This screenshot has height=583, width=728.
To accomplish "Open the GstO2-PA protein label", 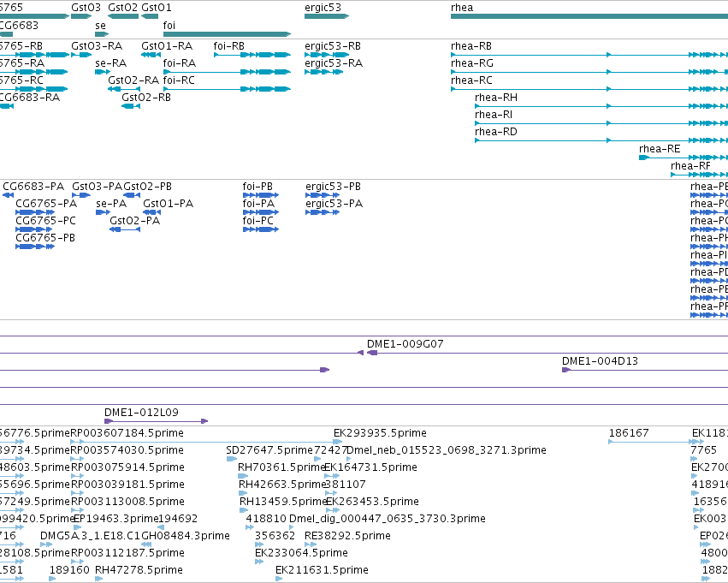I will coord(134,221).
